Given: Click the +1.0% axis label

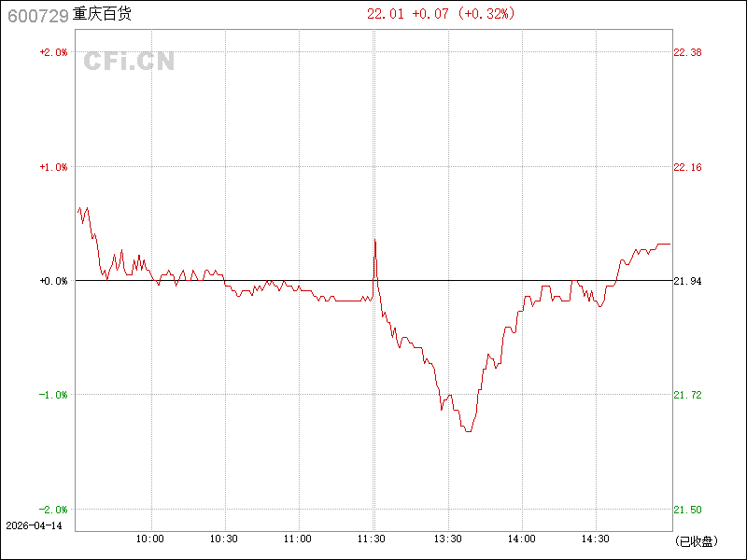Looking at the screenshot, I should pyautogui.click(x=53, y=167).
